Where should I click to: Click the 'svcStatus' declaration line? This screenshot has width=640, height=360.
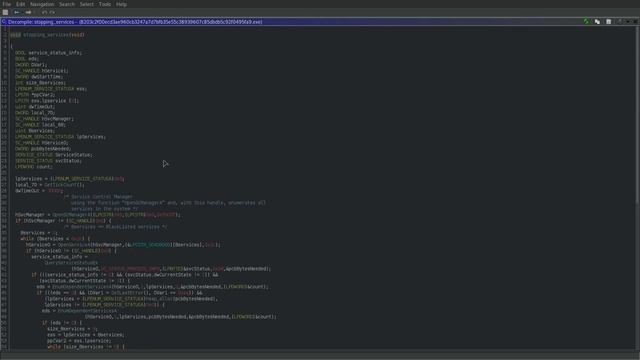click(x=48, y=161)
